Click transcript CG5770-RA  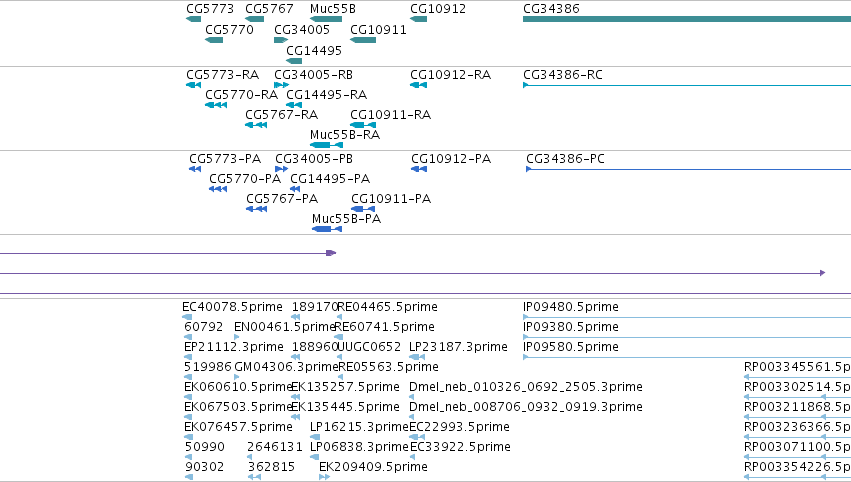tap(241, 95)
